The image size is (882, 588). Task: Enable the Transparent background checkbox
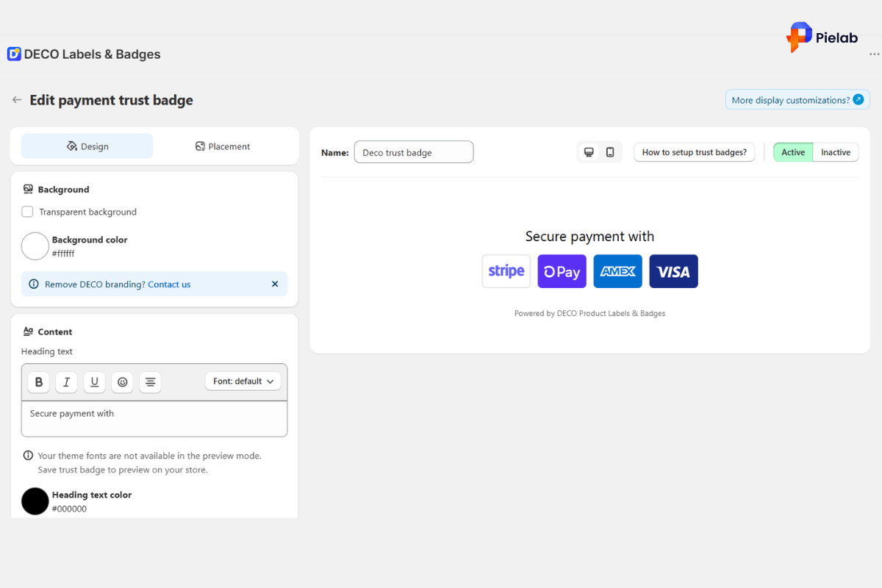(x=27, y=212)
